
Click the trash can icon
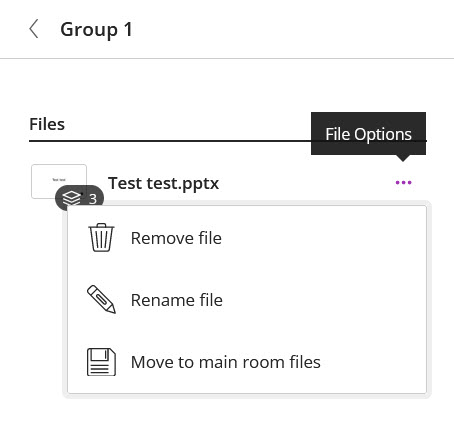(101, 237)
